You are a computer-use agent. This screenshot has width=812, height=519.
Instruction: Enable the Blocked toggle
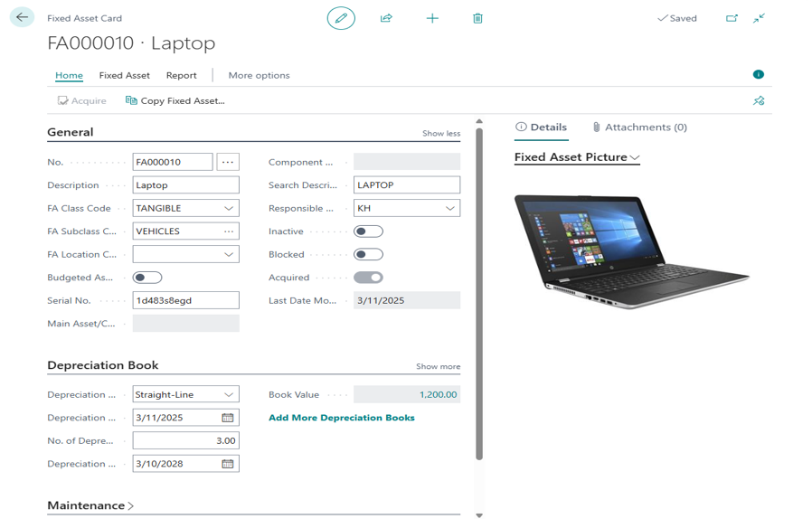tap(368, 255)
